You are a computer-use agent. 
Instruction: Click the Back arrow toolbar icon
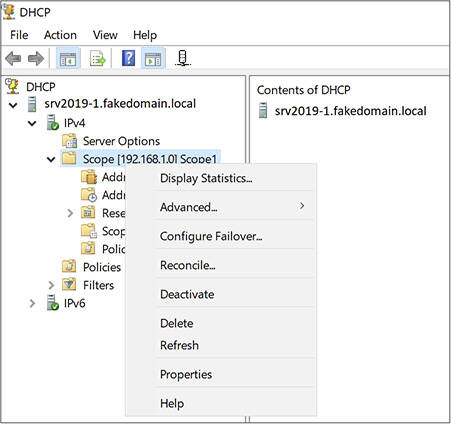pos(13,58)
